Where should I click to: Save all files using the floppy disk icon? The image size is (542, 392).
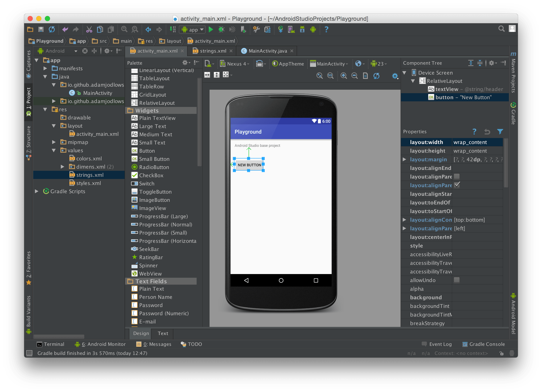pyautogui.click(x=41, y=29)
